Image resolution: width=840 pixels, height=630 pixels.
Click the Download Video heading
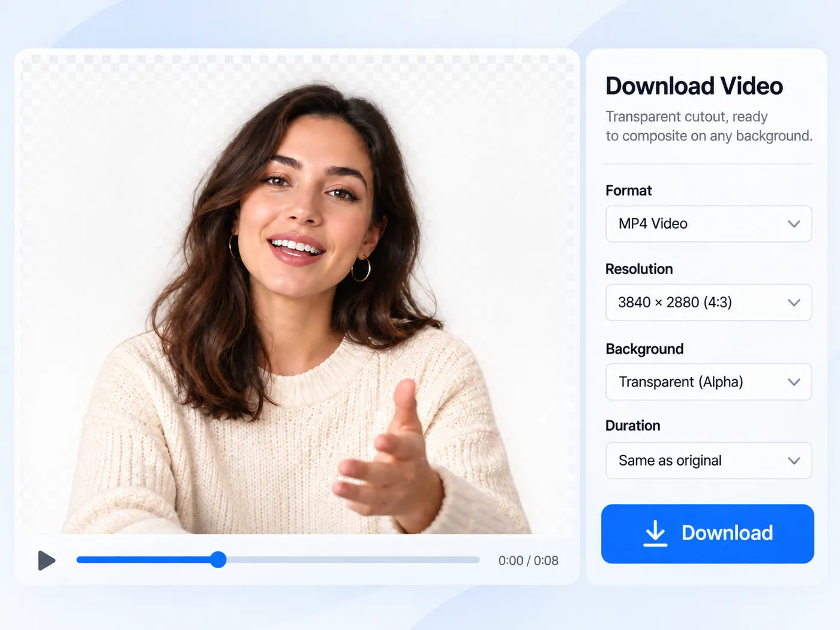(x=694, y=86)
